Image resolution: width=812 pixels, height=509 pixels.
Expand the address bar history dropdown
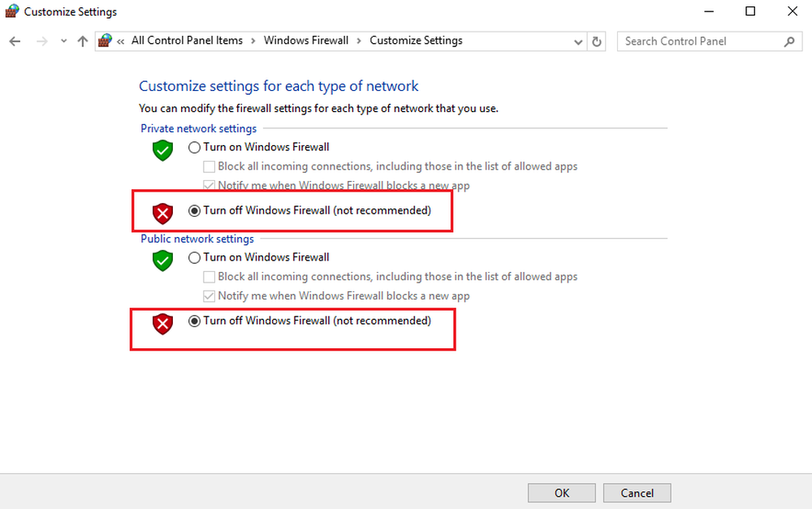pyautogui.click(x=578, y=41)
